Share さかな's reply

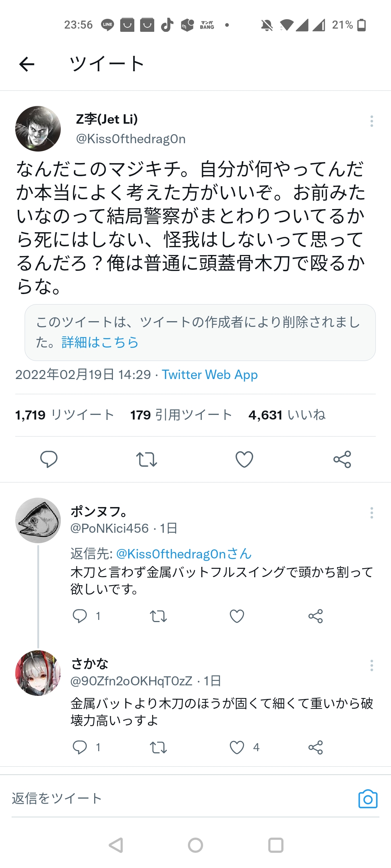pyautogui.click(x=315, y=747)
